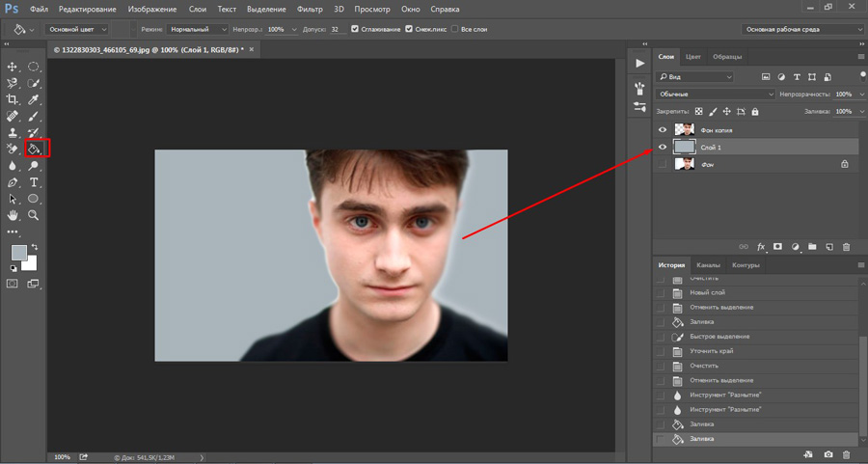
Task: Toggle visibility of "Слой 1" layer
Action: 662,148
